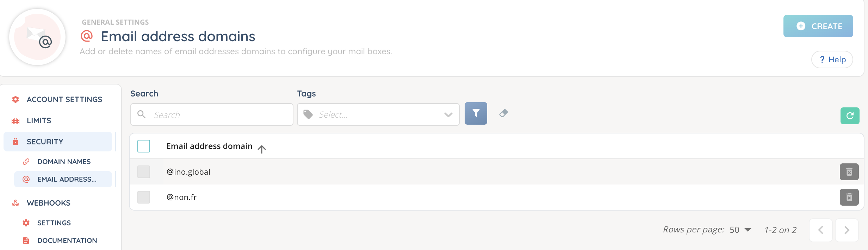This screenshot has height=250, width=868.
Task: Check the @non.fr row checkbox
Action: [x=144, y=197]
